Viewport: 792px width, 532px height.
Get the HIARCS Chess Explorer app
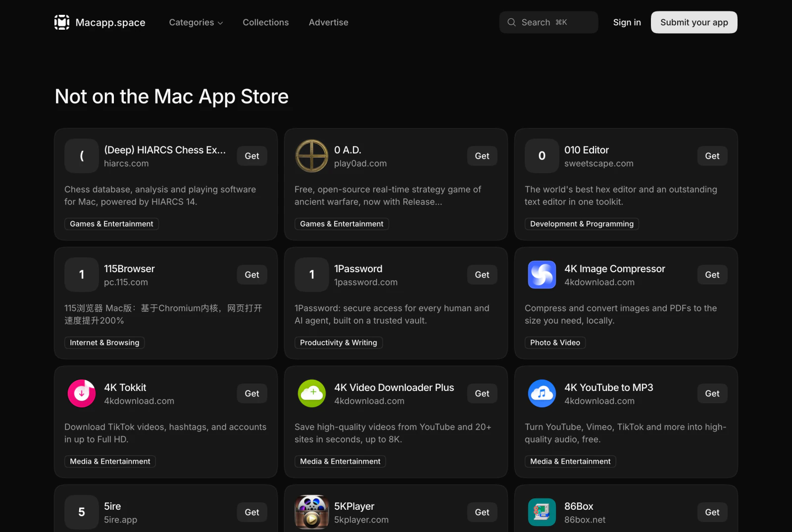pyautogui.click(x=252, y=156)
